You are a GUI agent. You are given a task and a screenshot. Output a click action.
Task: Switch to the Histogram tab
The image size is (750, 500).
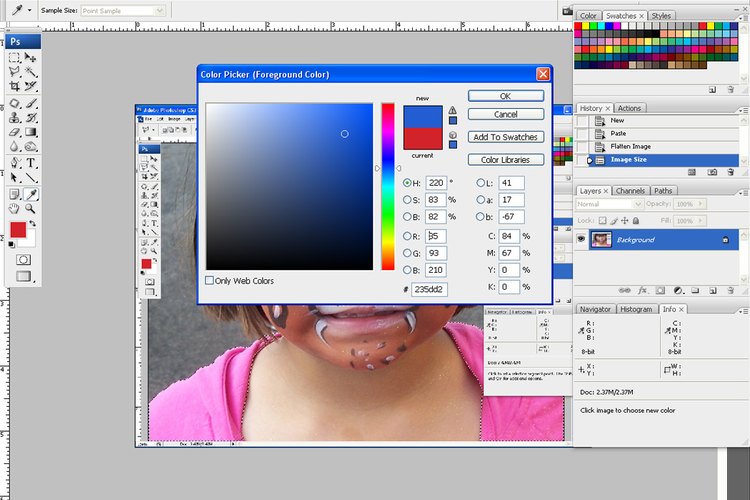(636, 309)
